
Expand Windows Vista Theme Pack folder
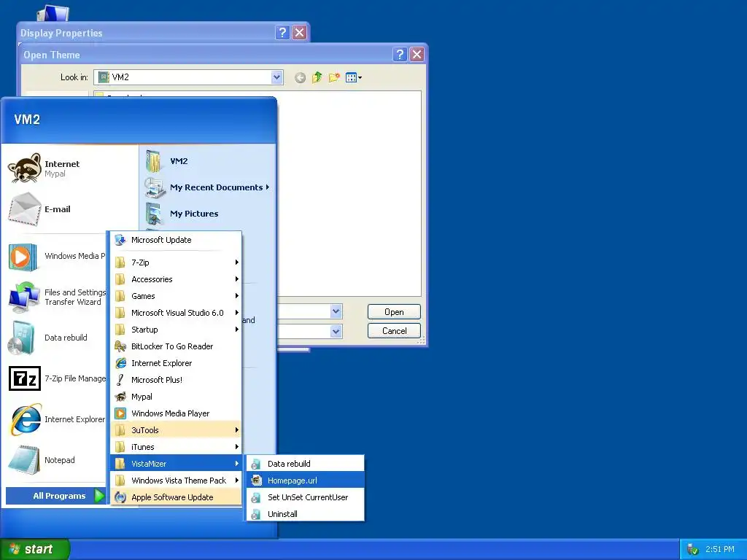pyautogui.click(x=176, y=481)
